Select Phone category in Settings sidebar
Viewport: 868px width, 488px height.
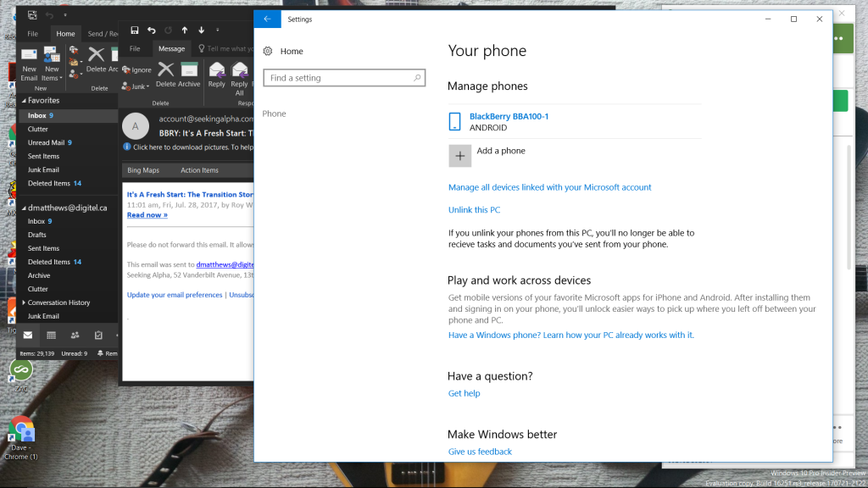(274, 114)
